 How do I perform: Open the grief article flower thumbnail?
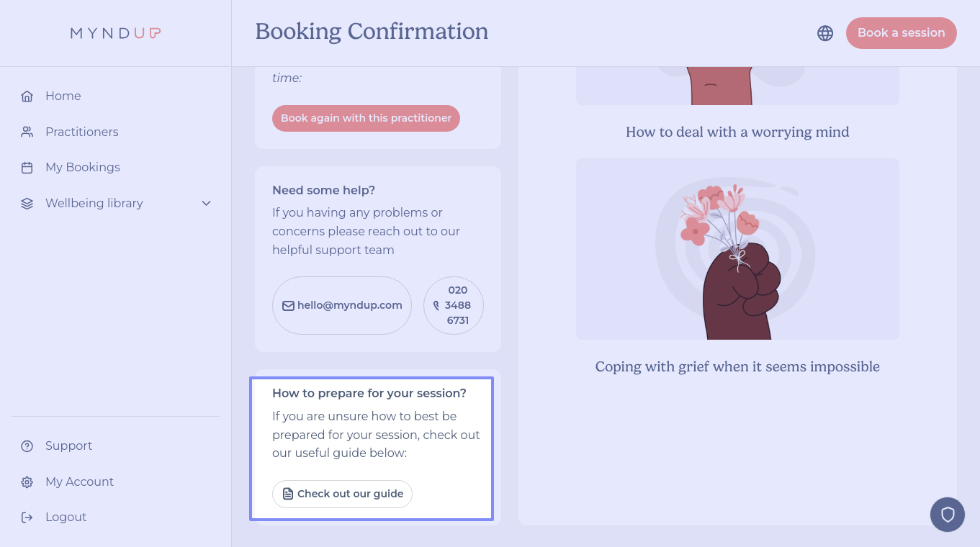click(737, 249)
